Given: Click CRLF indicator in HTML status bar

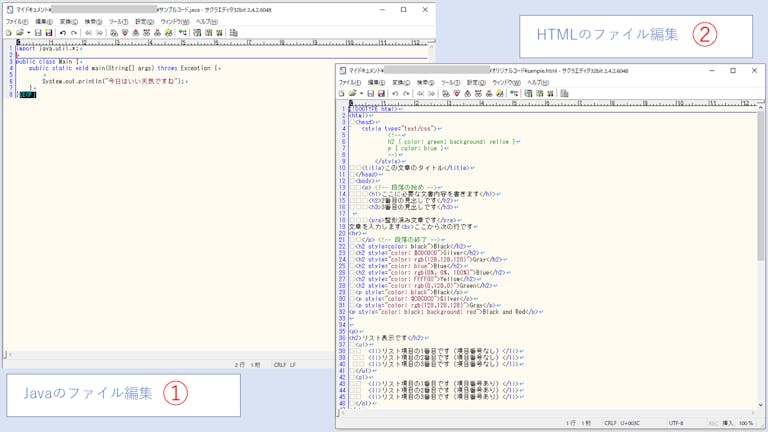Looking at the screenshot, I should tap(610, 423).
